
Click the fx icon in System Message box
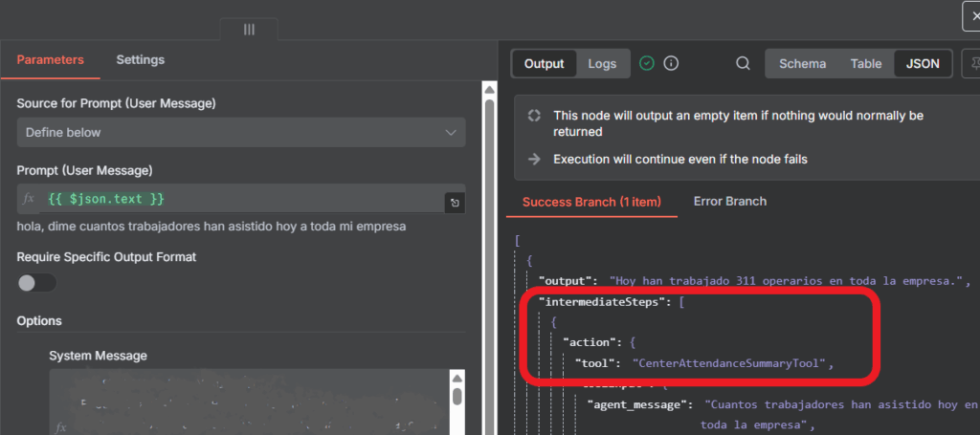tap(60, 427)
